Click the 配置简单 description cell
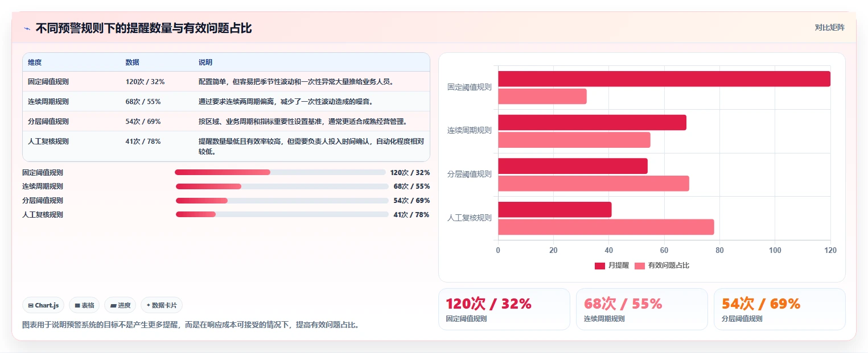The height and width of the screenshot is (353, 868). [296, 82]
